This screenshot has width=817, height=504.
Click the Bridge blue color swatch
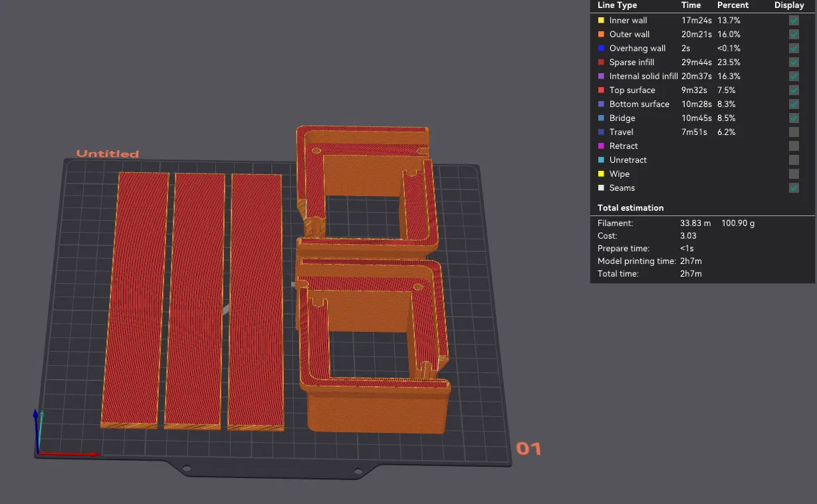(601, 118)
